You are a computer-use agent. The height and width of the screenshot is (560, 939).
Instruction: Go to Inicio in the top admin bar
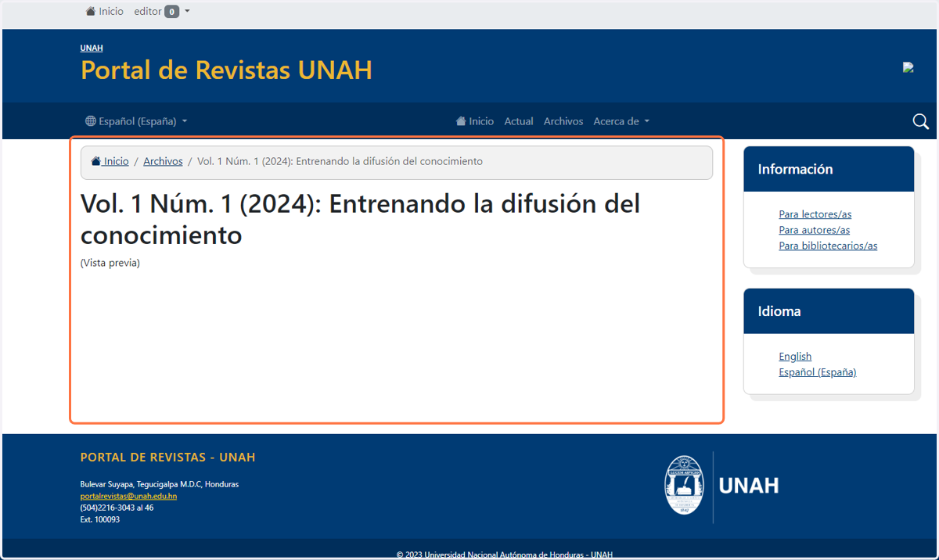click(x=105, y=12)
